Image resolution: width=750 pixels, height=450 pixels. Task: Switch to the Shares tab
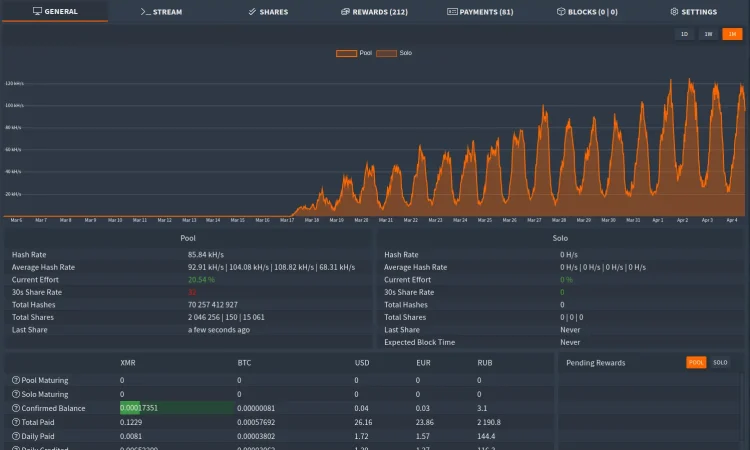(268, 11)
